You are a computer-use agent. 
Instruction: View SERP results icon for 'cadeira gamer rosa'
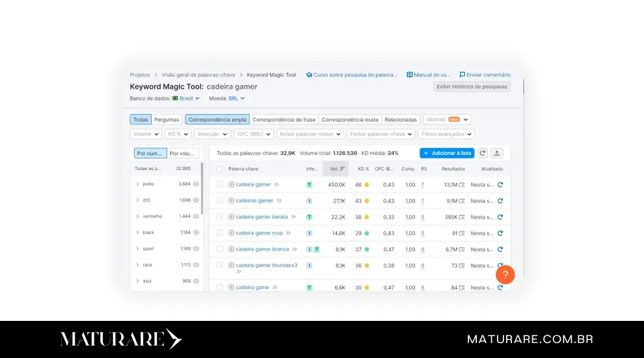(x=462, y=234)
